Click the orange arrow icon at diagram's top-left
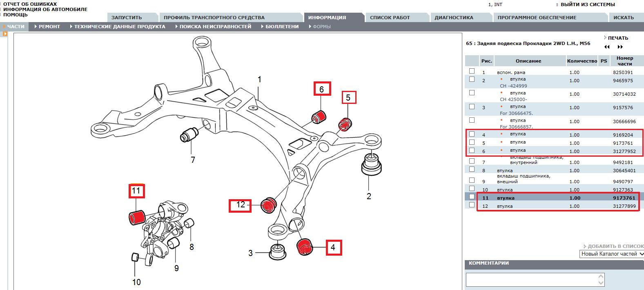 [5, 34]
